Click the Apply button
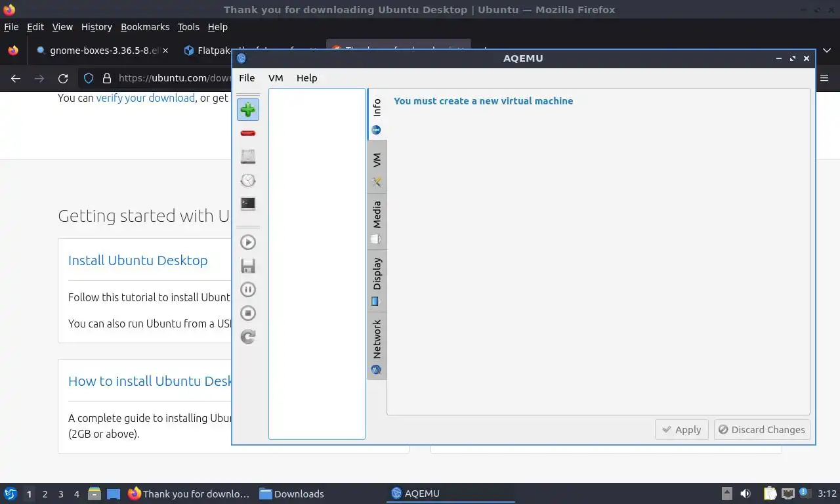 (x=682, y=430)
